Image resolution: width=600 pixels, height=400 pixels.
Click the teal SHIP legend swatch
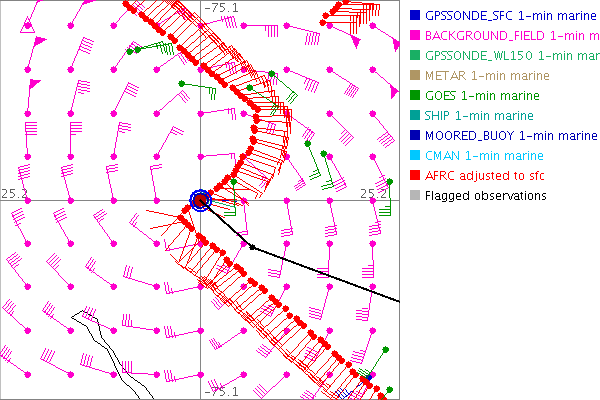(414, 116)
